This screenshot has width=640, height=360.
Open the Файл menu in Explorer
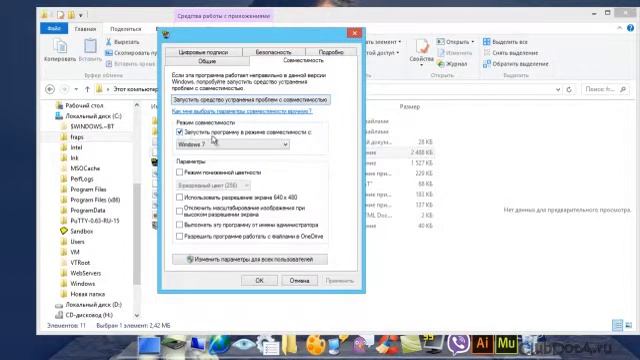(54, 28)
